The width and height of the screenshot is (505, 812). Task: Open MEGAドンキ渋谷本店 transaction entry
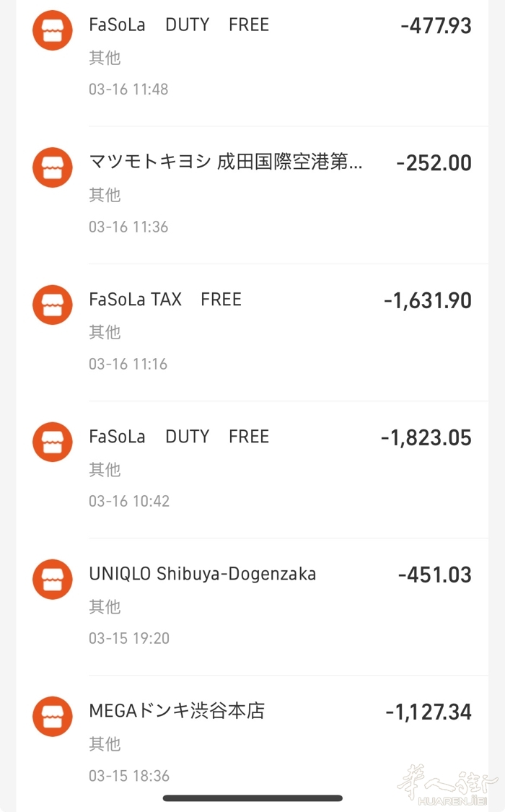point(177,711)
